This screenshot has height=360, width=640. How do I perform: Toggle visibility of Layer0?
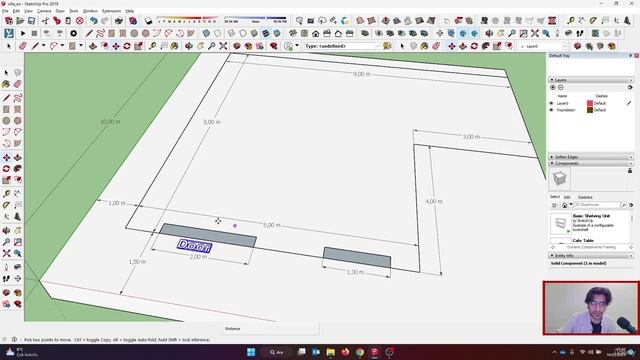(x=551, y=103)
